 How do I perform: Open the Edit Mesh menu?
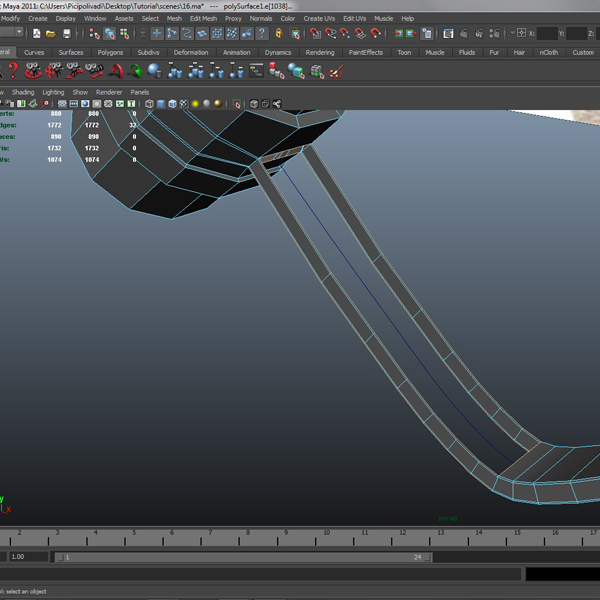pyautogui.click(x=203, y=18)
